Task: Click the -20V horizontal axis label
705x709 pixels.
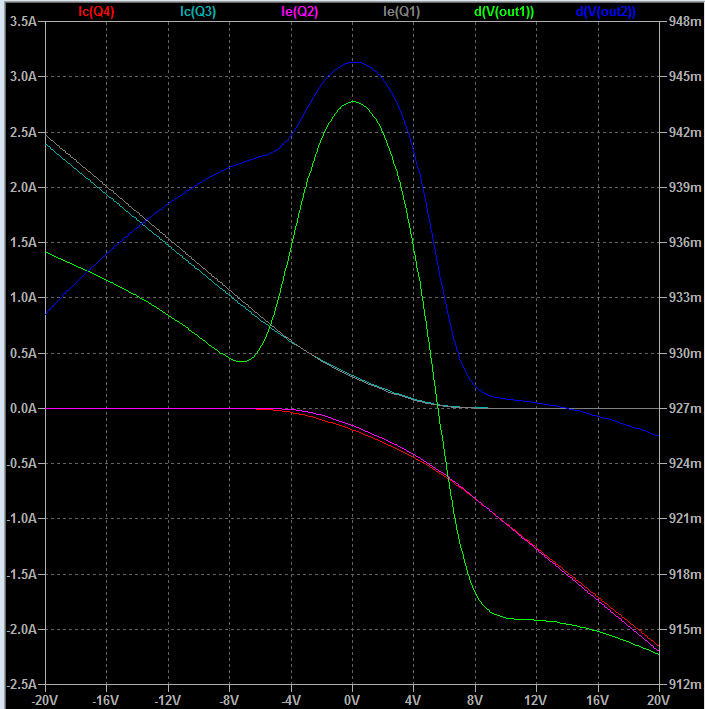Action: coord(44,700)
